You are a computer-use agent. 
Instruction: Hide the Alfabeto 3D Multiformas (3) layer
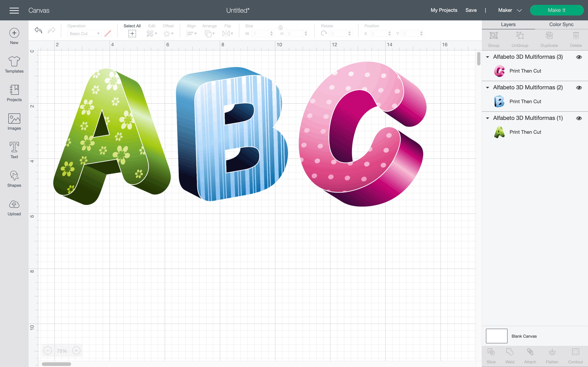pyautogui.click(x=579, y=57)
